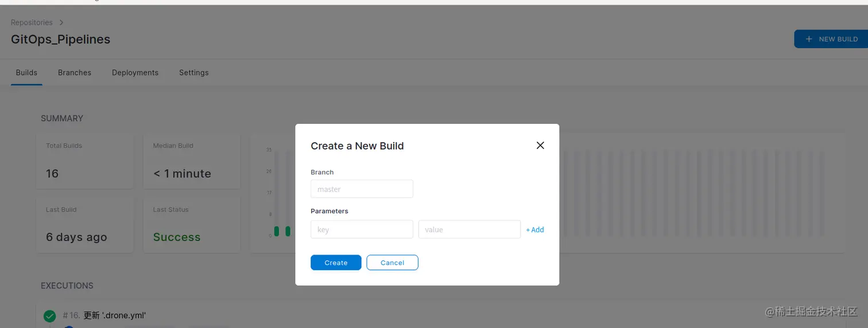Click the breadcrumb chevron after Repositories
The width and height of the screenshot is (868, 328).
[61, 22]
